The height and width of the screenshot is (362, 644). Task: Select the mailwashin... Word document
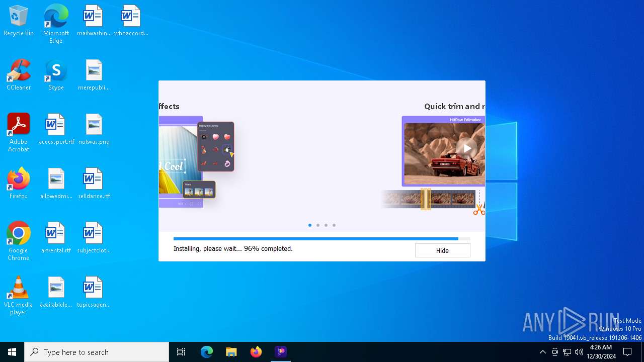(94, 21)
